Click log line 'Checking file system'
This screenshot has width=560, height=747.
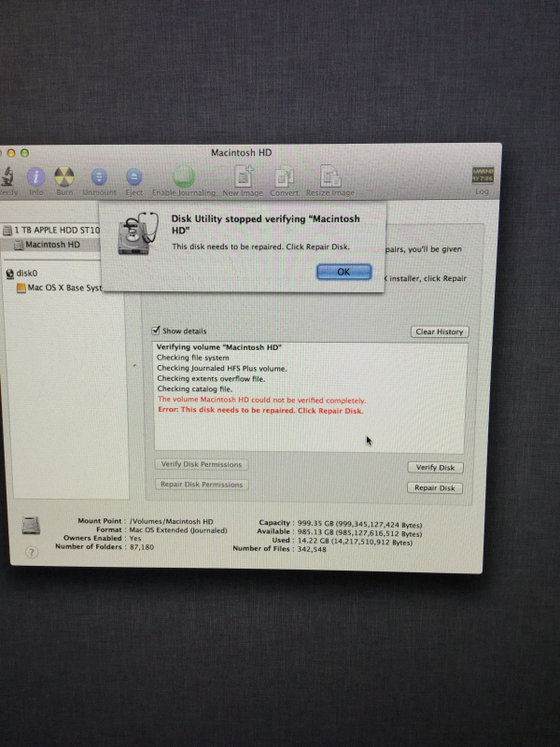tap(193, 358)
